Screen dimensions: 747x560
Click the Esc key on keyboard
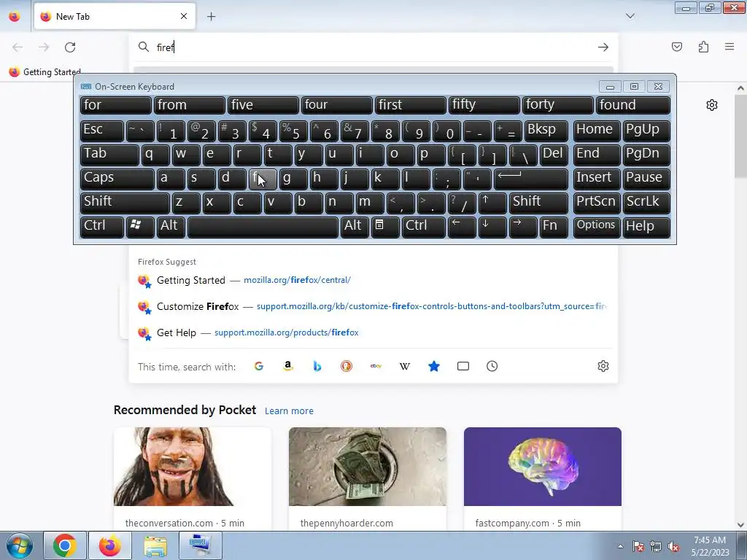point(102,131)
